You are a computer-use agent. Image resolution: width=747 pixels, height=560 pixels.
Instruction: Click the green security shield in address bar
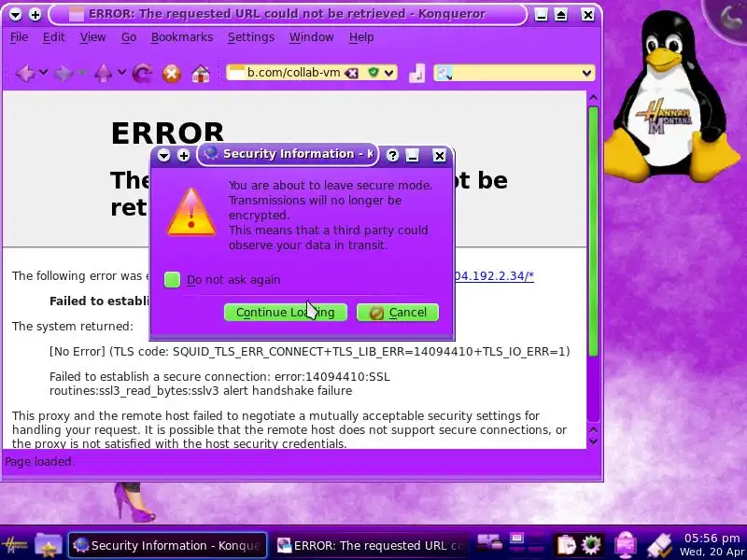(373, 73)
